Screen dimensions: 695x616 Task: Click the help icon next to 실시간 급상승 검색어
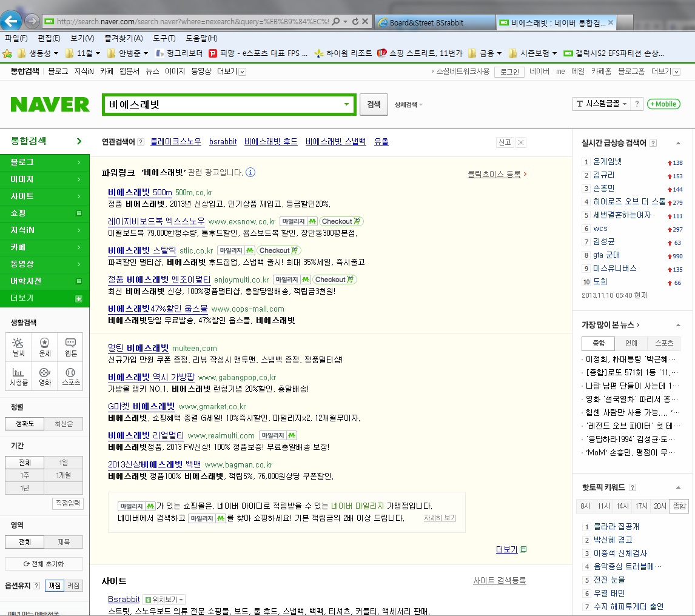pyautogui.click(x=653, y=142)
